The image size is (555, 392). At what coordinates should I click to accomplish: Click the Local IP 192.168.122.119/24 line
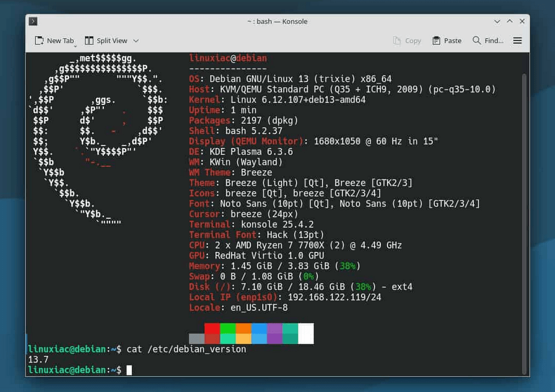click(x=285, y=297)
